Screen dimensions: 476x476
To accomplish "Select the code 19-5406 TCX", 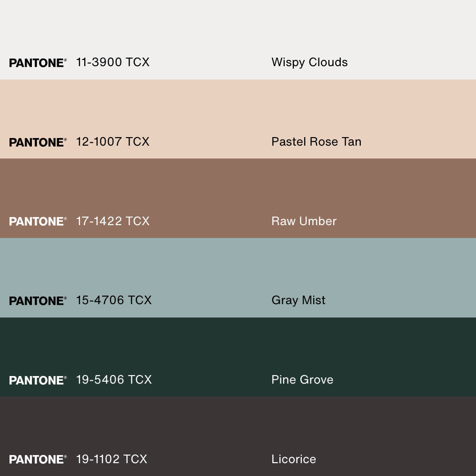I will (114, 380).
